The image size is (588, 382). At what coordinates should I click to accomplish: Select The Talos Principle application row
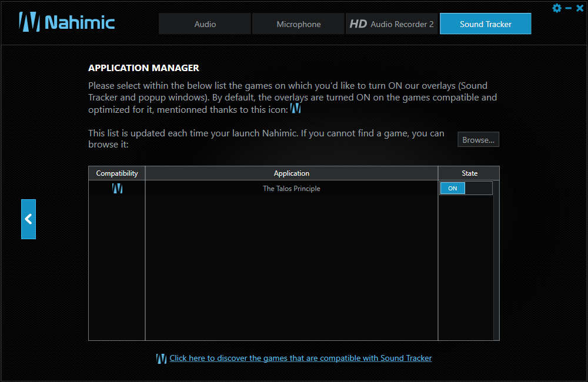point(291,188)
